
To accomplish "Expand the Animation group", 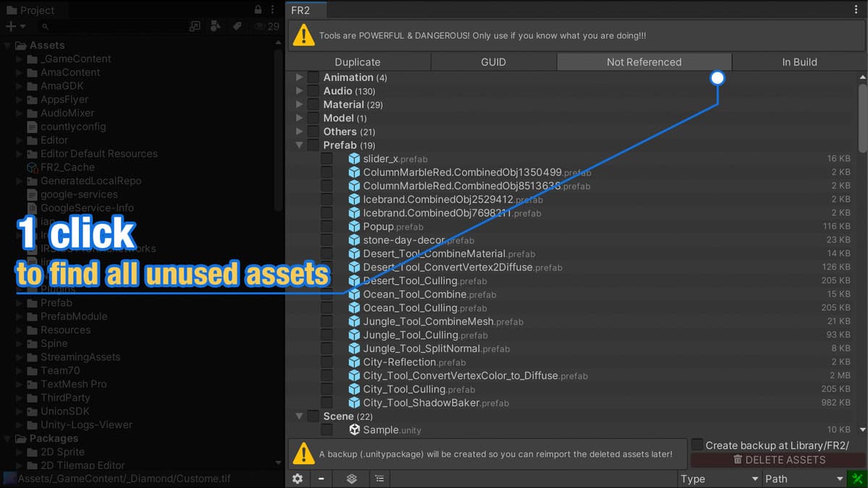I will pyautogui.click(x=299, y=77).
